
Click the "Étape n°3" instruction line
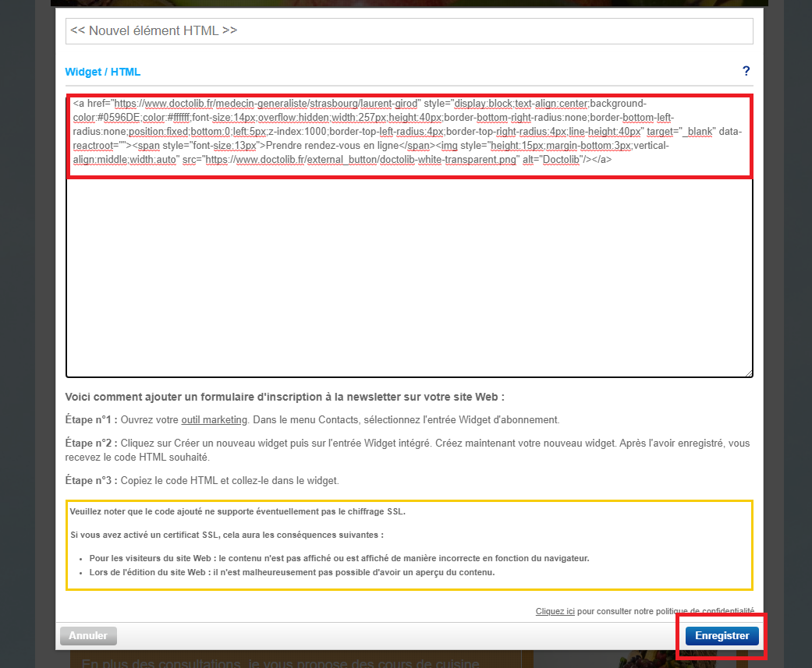coord(203,480)
